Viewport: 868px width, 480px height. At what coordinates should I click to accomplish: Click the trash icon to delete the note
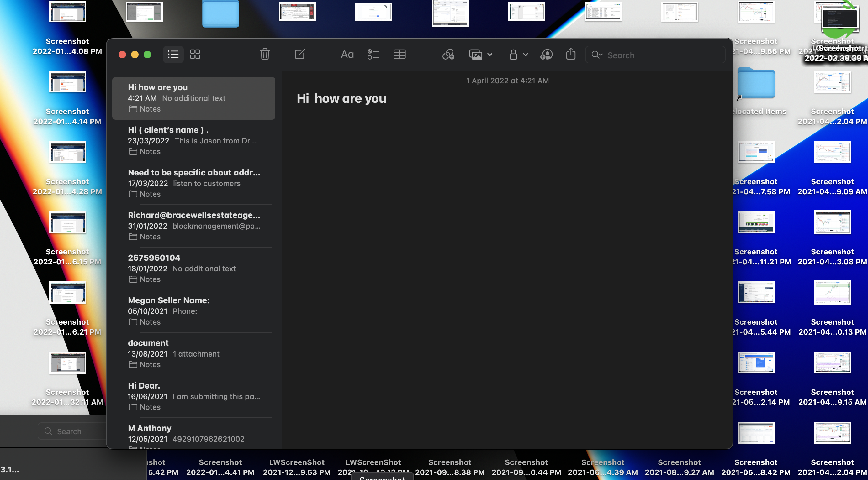coord(265,54)
